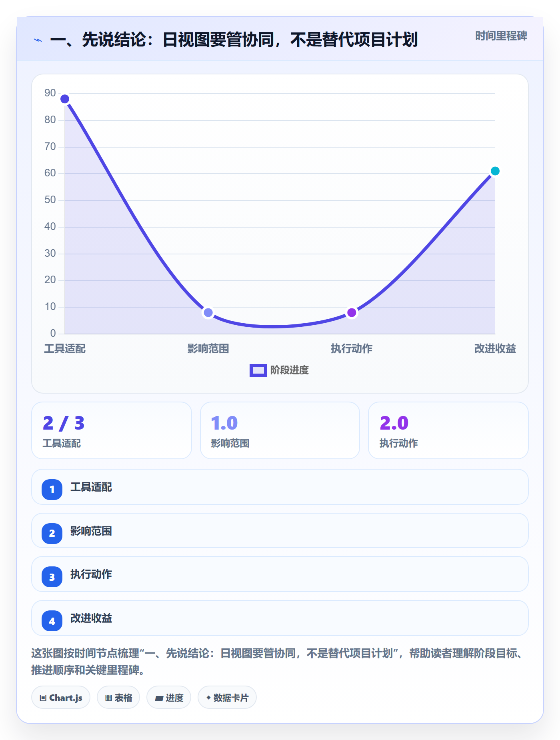Screen dimensions: 560x740
Task: Click the 时间里程碑 label in the header
Action: 501,36
